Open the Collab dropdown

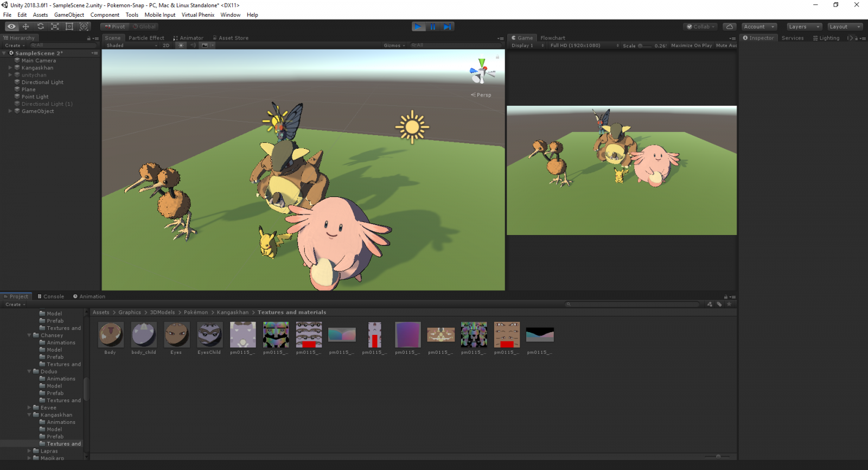click(701, 27)
